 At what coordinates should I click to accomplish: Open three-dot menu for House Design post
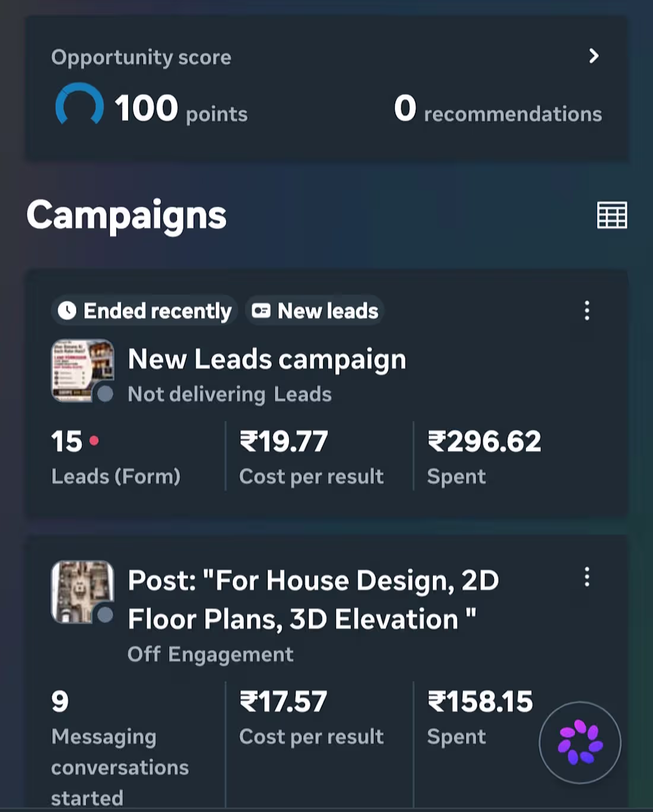click(x=587, y=577)
